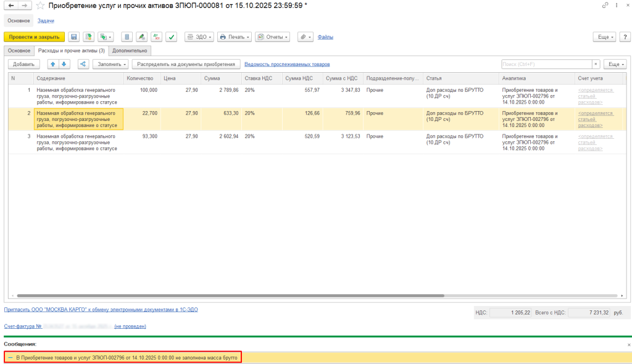Switch to the Основное tab under toolbar
The image size is (632, 364).
coord(19,51)
